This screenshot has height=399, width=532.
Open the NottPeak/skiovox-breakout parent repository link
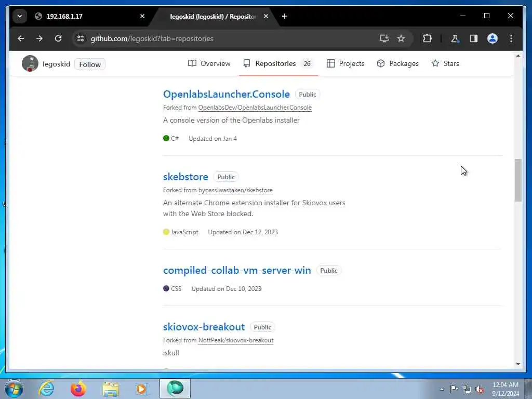(x=236, y=340)
